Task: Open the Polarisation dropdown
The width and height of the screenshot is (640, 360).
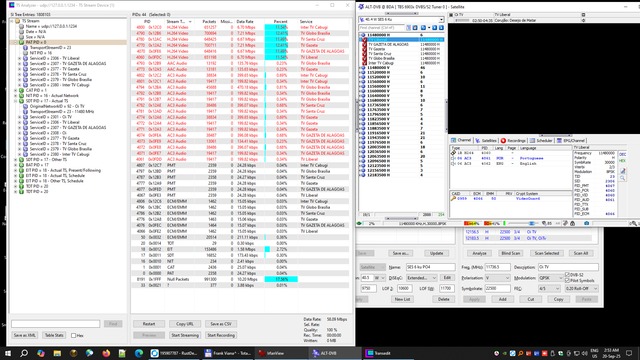Action: click(x=497, y=278)
